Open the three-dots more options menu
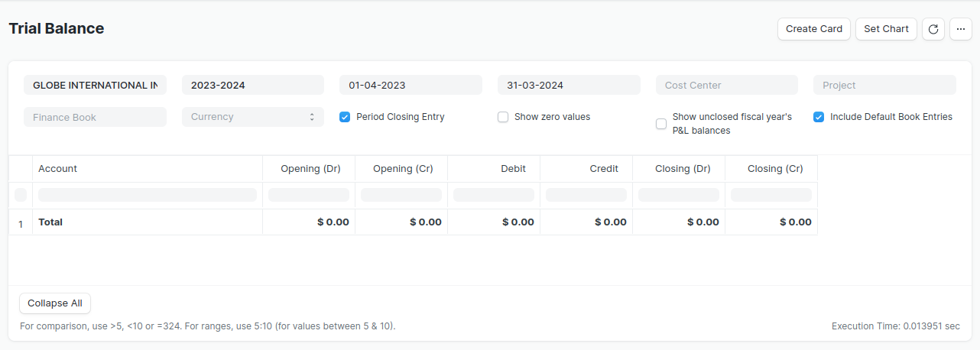 [x=961, y=29]
